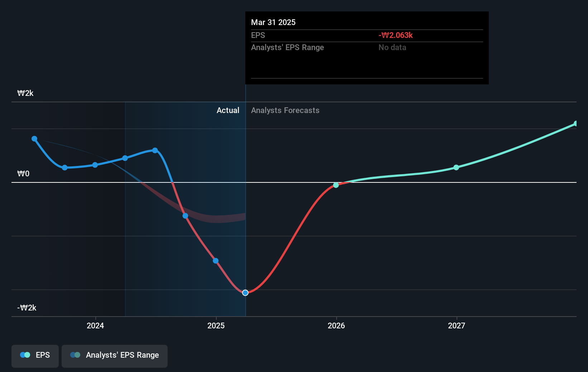
Task: Click the -₩2k y-axis label
Action: point(27,308)
